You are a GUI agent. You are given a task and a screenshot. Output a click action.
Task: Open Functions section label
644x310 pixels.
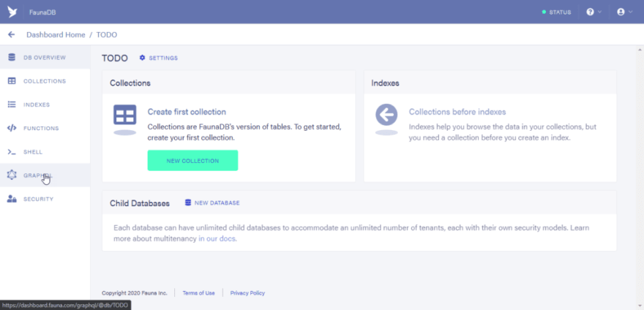[x=41, y=128]
